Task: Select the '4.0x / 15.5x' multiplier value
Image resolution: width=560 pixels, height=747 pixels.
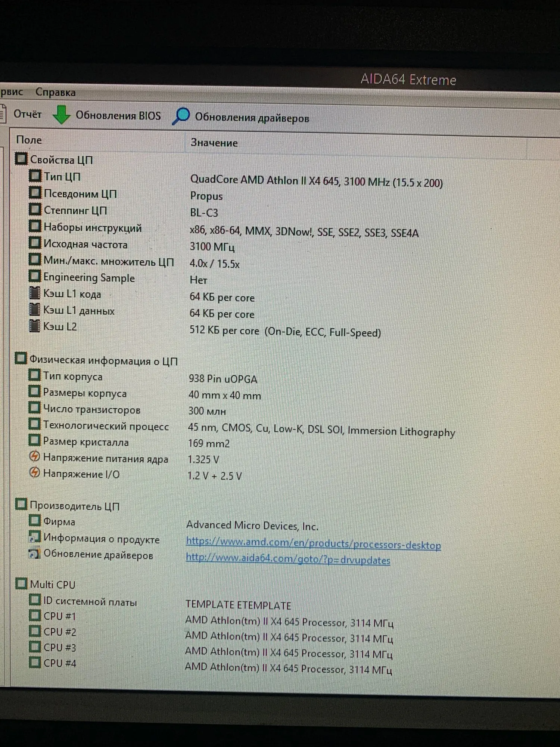Action: (x=214, y=263)
